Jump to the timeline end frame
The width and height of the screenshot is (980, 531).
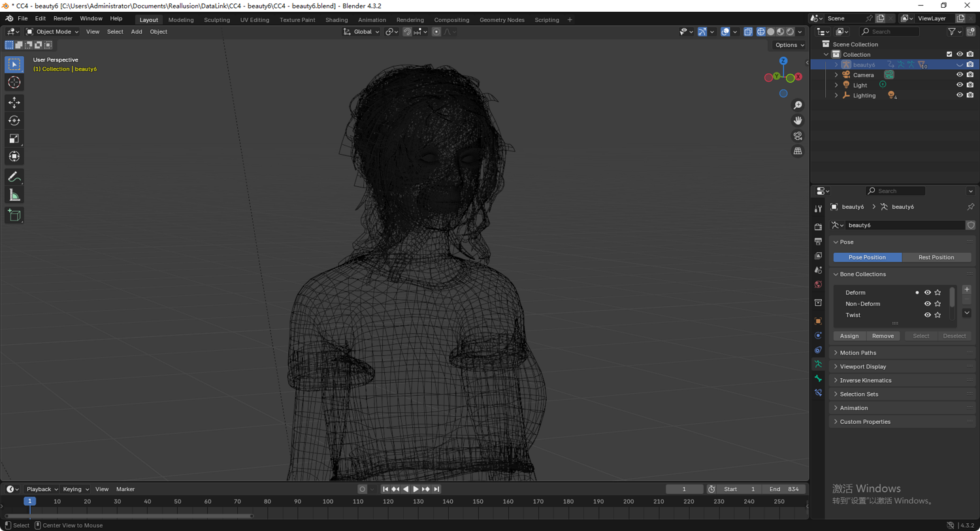click(x=437, y=489)
